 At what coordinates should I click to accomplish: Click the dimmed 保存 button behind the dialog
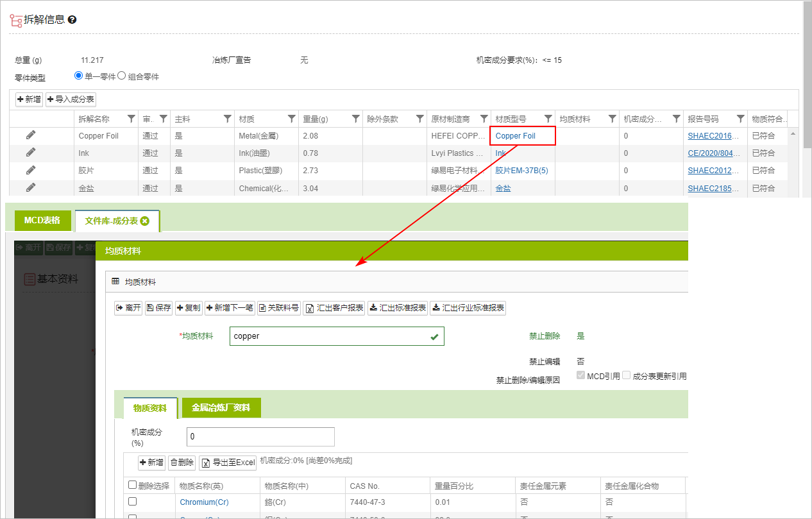point(59,247)
